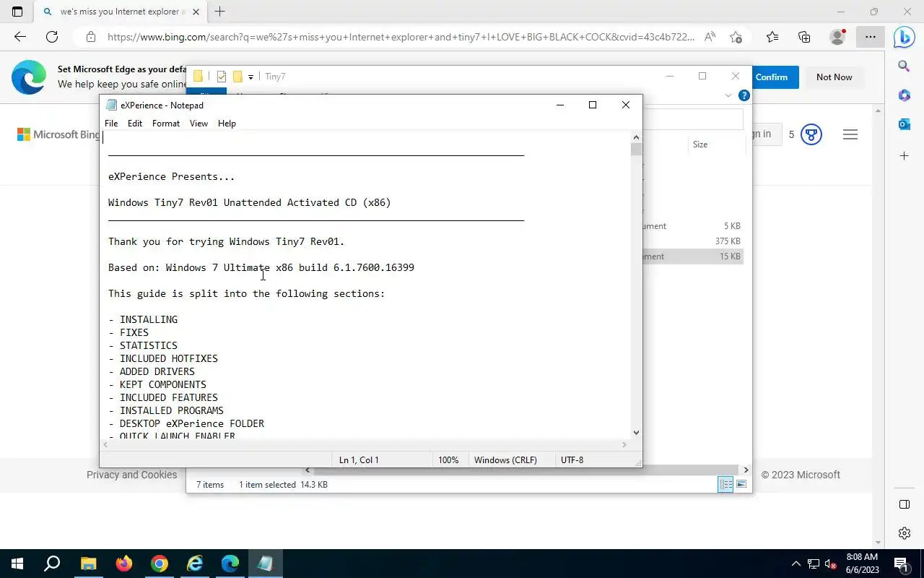The width and height of the screenshot is (924, 578).
Task: Click the Edge profile avatar
Action: click(x=837, y=37)
